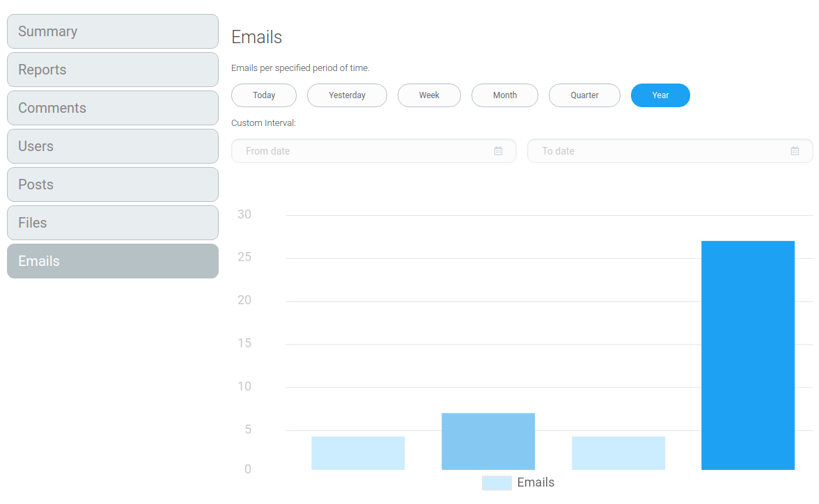Click the y-axis label 30
The height and width of the screenshot is (504, 819).
point(244,214)
